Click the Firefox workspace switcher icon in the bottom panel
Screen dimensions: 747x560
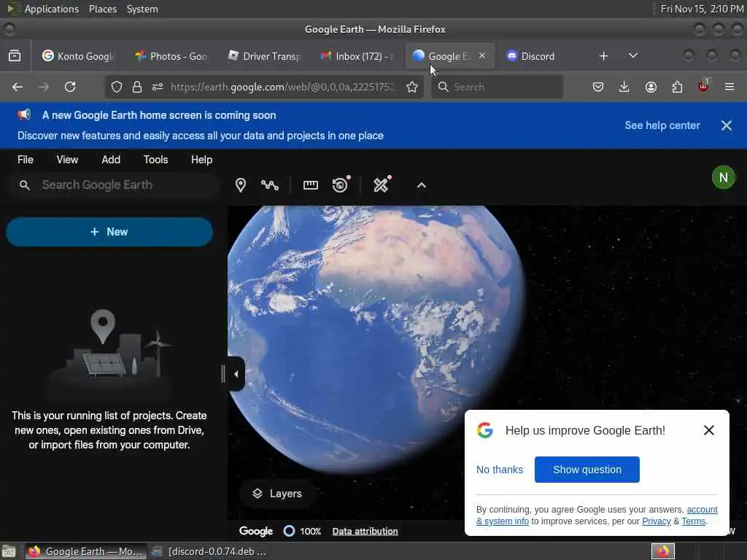pyautogui.click(x=662, y=551)
